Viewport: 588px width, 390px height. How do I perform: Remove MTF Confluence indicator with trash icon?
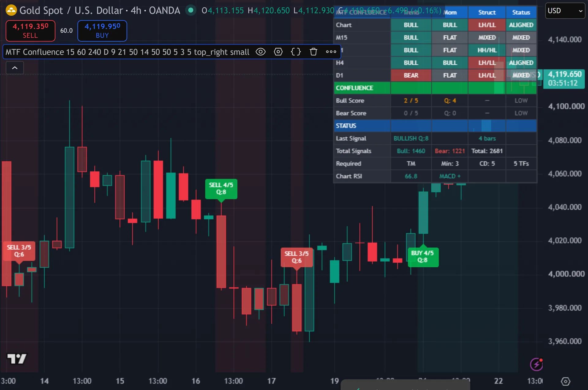[313, 52]
